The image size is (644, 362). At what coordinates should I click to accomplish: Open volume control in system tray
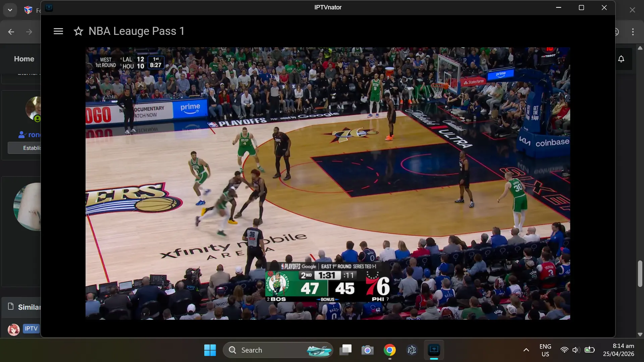tap(576, 350)
